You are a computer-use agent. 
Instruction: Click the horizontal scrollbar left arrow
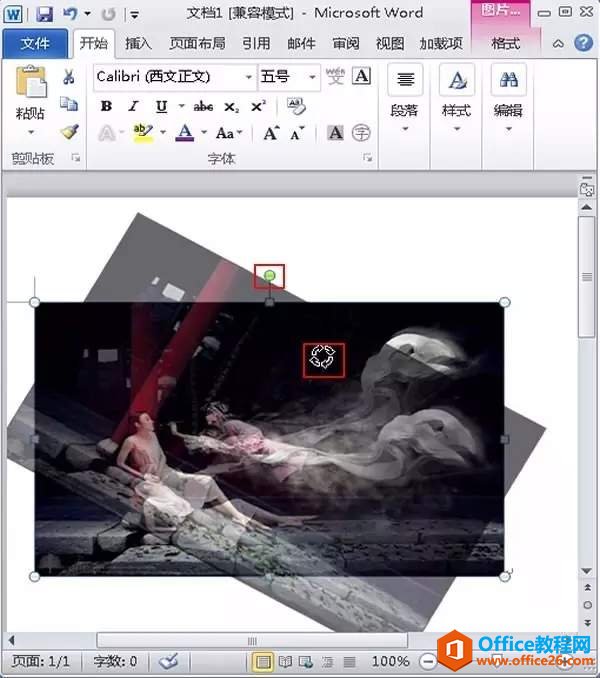click(12, 640)
